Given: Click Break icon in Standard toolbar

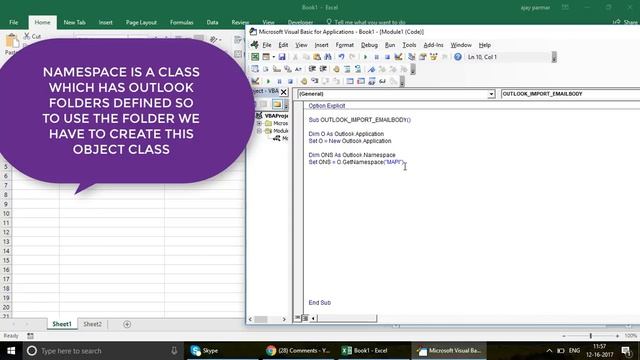Looking at the screenshot, I should [x=376, y=57].
